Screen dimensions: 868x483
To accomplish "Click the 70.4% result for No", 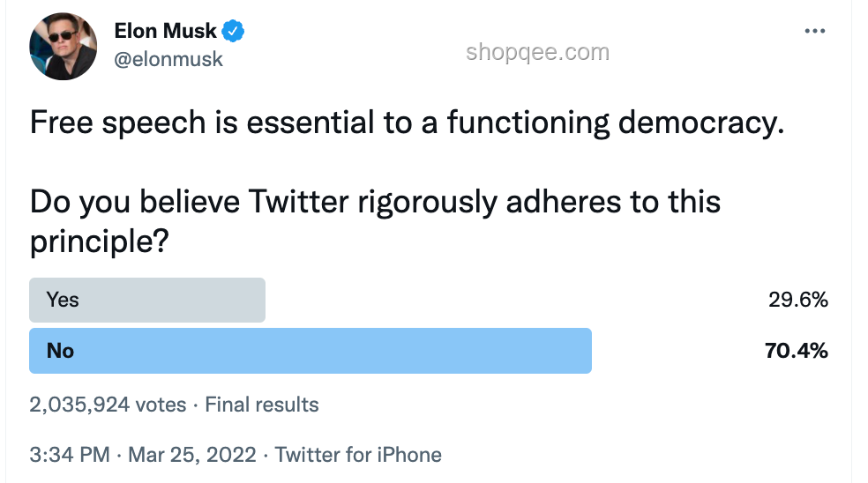I will (x=796, y=351).
